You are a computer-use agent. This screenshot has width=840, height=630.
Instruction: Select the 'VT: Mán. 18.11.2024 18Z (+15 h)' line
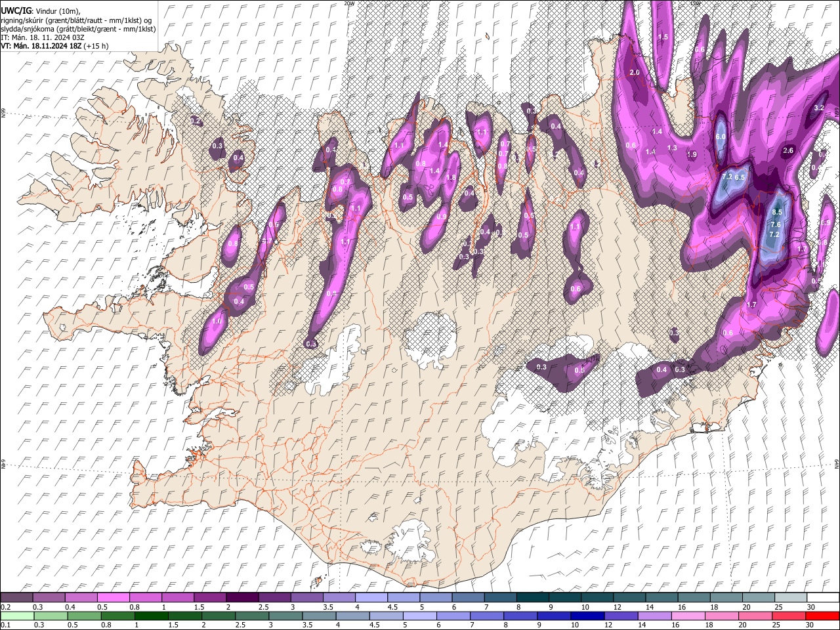click(54, 46)
